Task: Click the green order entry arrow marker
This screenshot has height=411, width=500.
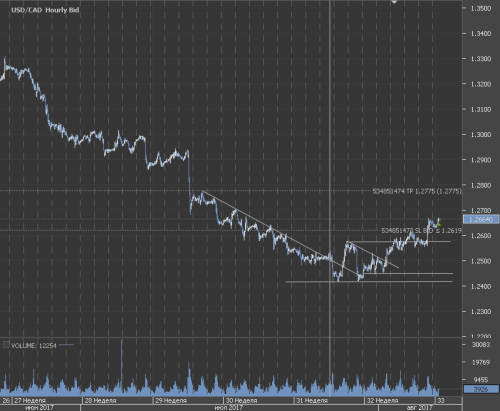Action: click(438, 221)
